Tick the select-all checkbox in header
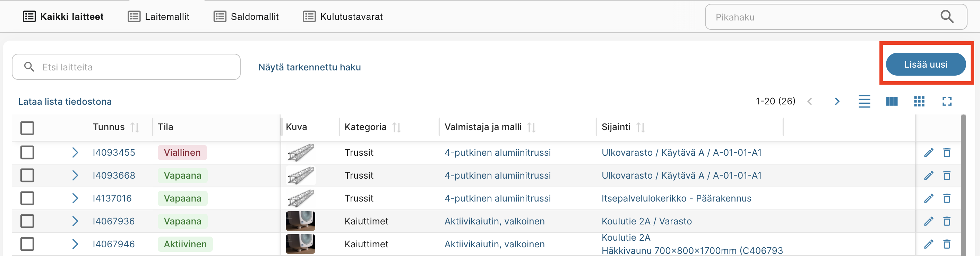 click(27, 128)
